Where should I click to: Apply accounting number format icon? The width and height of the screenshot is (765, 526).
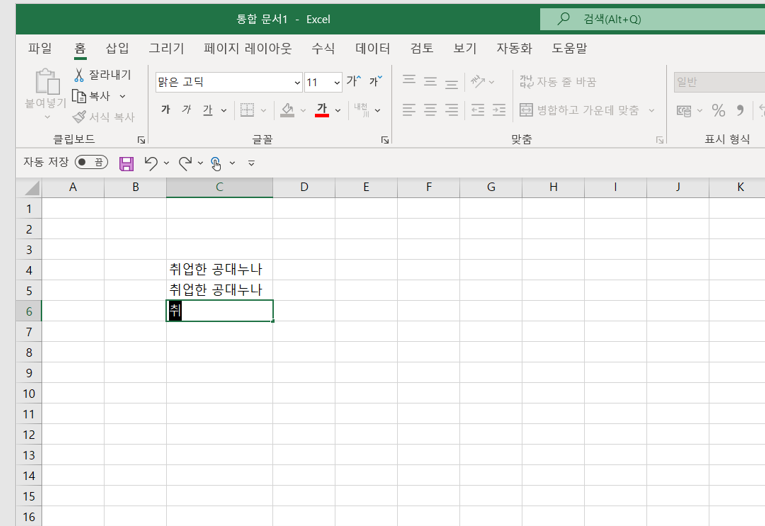coord(684,111)
